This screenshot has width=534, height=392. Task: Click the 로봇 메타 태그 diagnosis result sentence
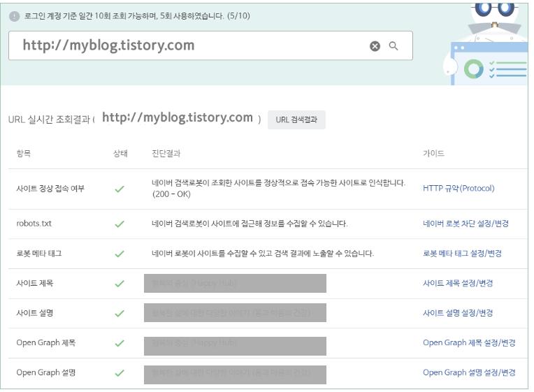263,254
